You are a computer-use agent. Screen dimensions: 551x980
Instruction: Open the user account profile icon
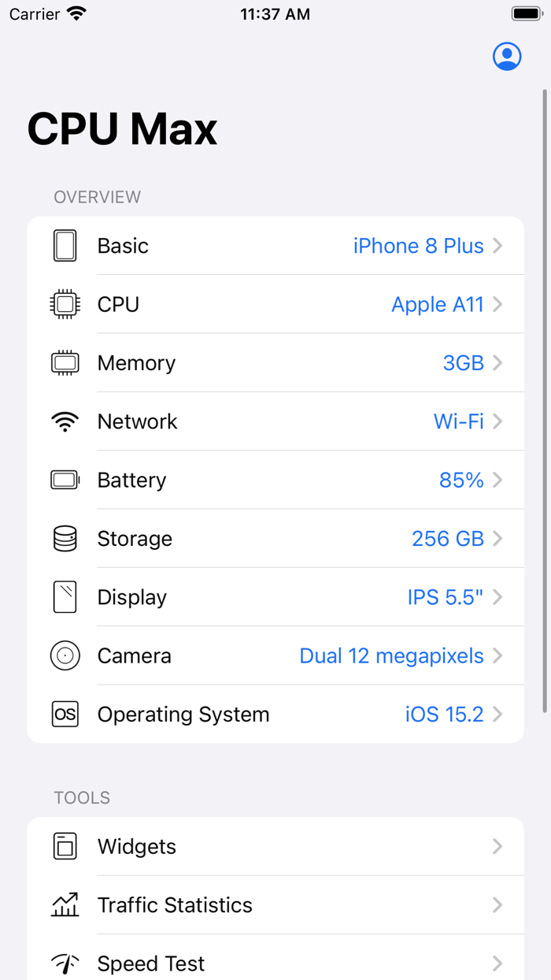[x=506, y=56]
